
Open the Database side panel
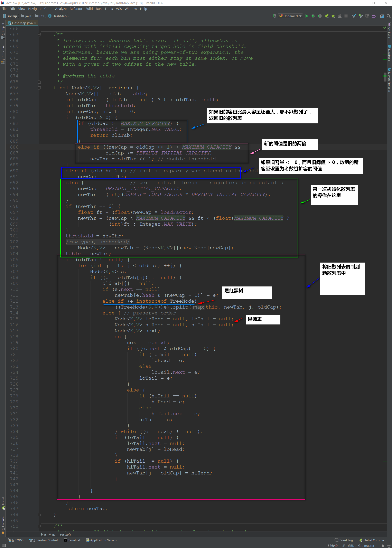(x=389, y=53)
